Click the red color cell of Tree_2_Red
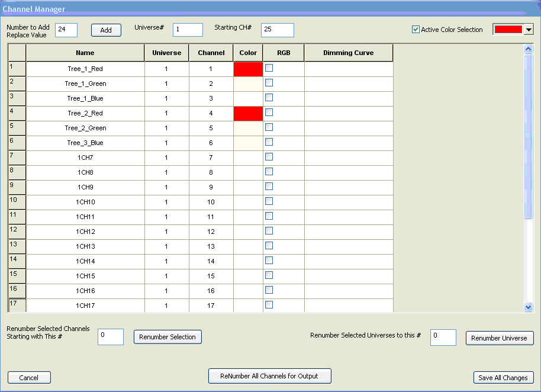This screenshot has width=541, height=392. click(248, 113)
